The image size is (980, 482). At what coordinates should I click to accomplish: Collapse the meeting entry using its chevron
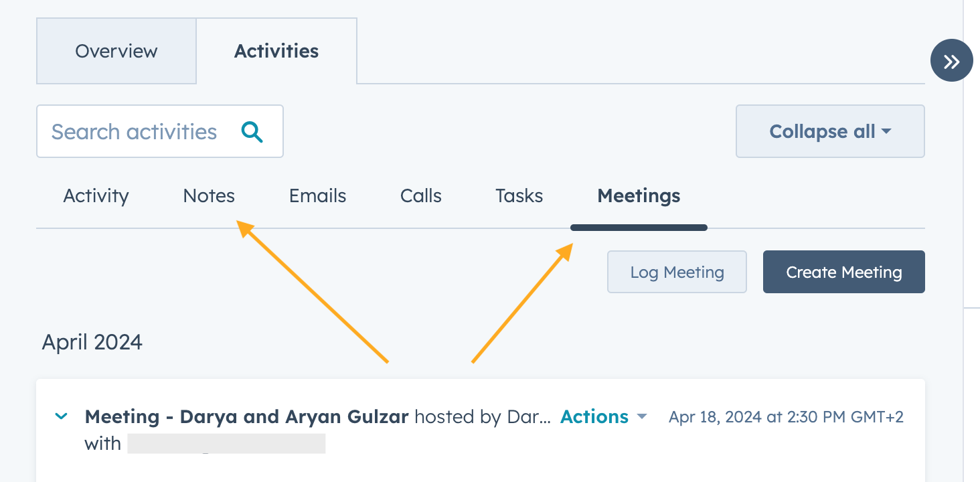[x=61, y=416]
